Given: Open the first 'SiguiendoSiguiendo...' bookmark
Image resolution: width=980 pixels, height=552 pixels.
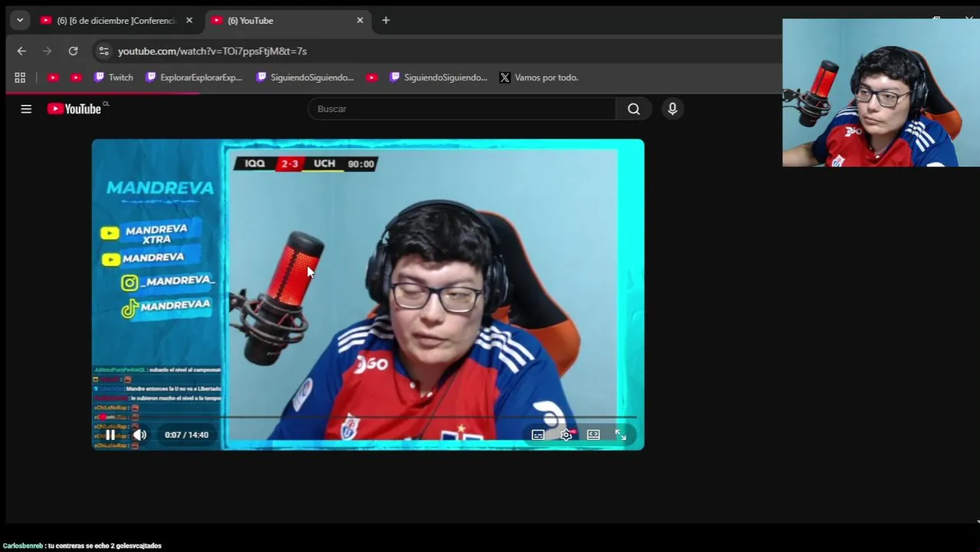Looking at the screenshot, I should [x=305, y=77].
